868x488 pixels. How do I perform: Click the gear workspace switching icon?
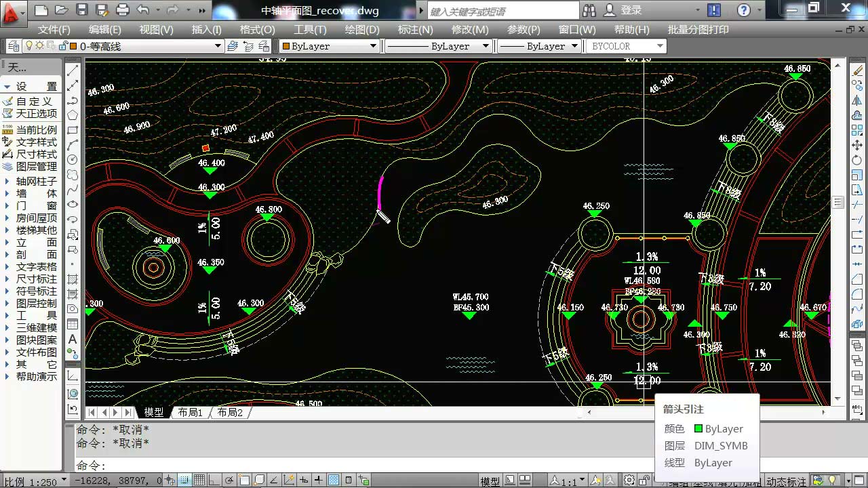coord(629,481)
